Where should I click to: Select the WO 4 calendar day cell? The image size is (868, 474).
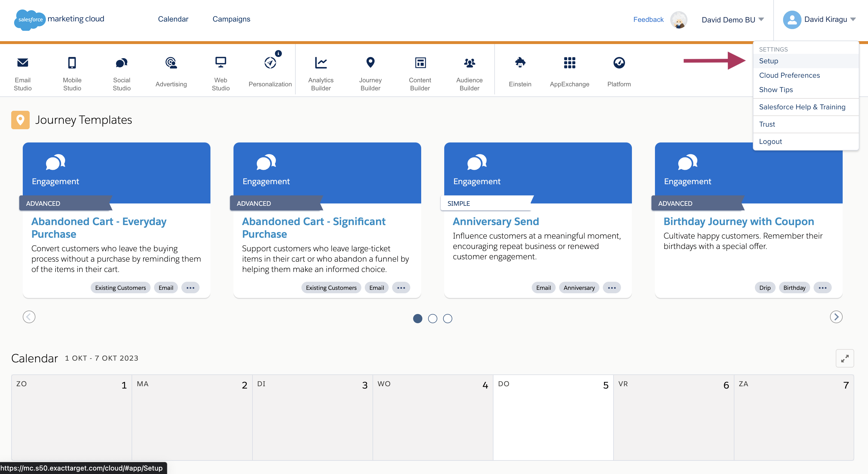[433, 417]
